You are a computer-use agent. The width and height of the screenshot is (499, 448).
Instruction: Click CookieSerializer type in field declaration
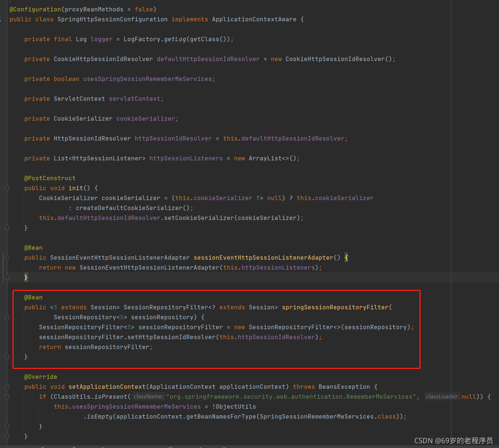[83, 119]
